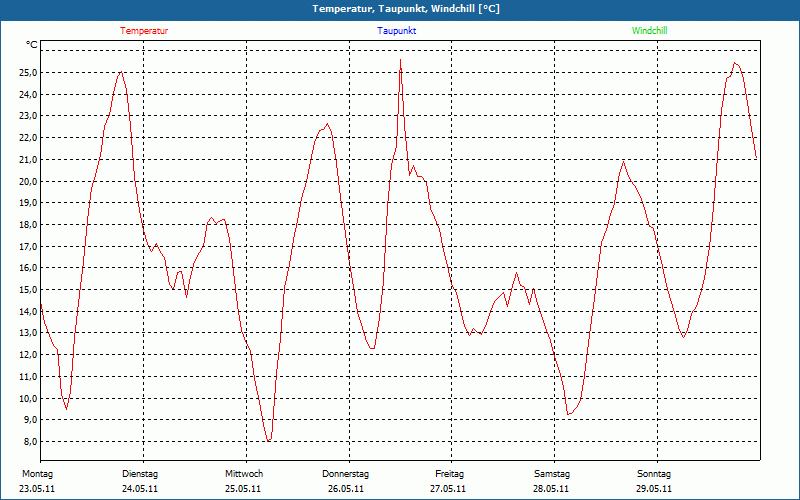Click the date 24.05.11

pos(140,489)
